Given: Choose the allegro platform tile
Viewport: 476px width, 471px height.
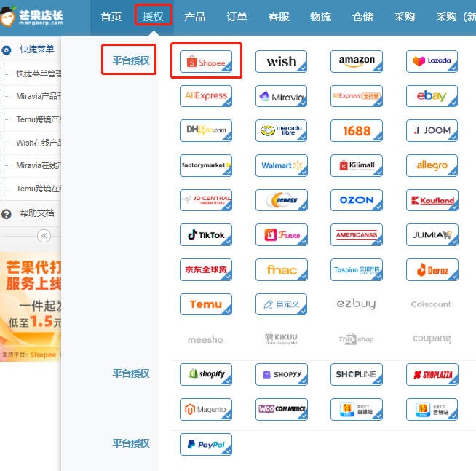Looking at the screenshot, I should (x=432, y=165).
